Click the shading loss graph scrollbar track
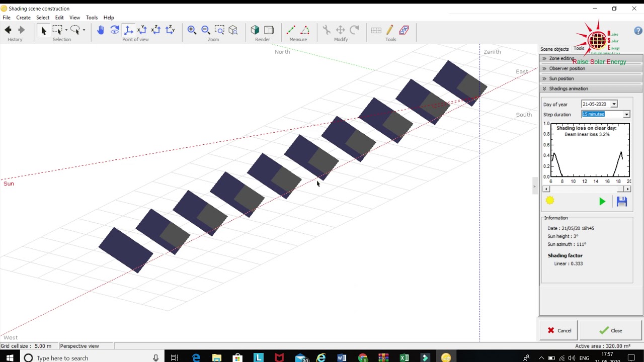Screen dimensions: 644x362 pos(587,189)
